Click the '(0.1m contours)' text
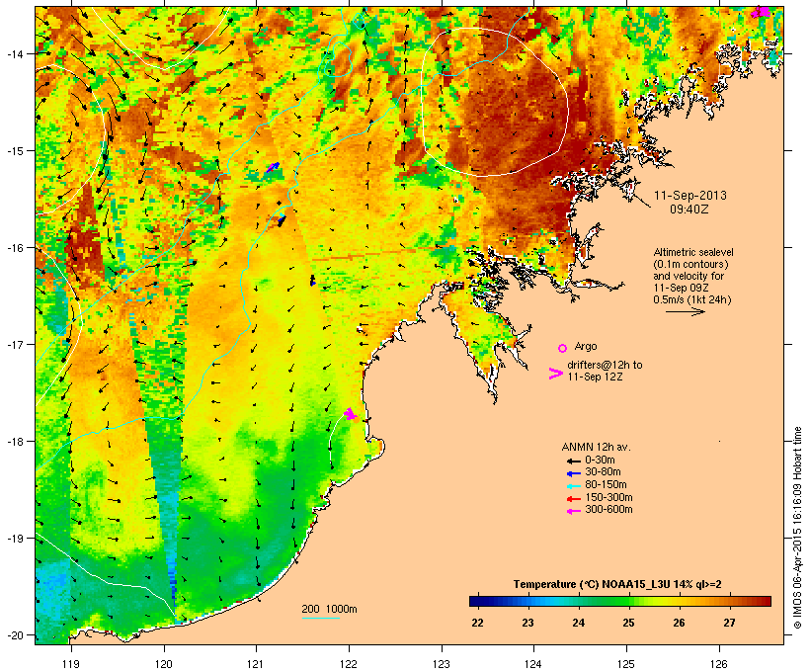The height and width of the screenshot is (672, 810). coord(690,264)
